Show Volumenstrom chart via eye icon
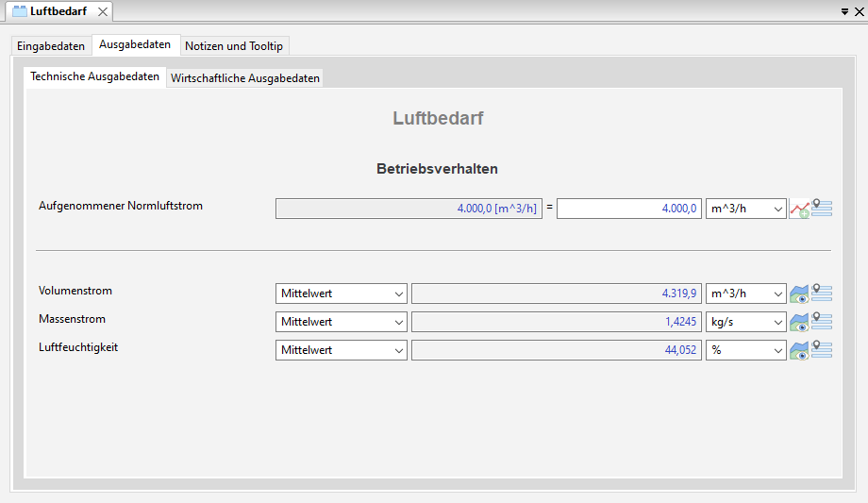 point(799,294)
